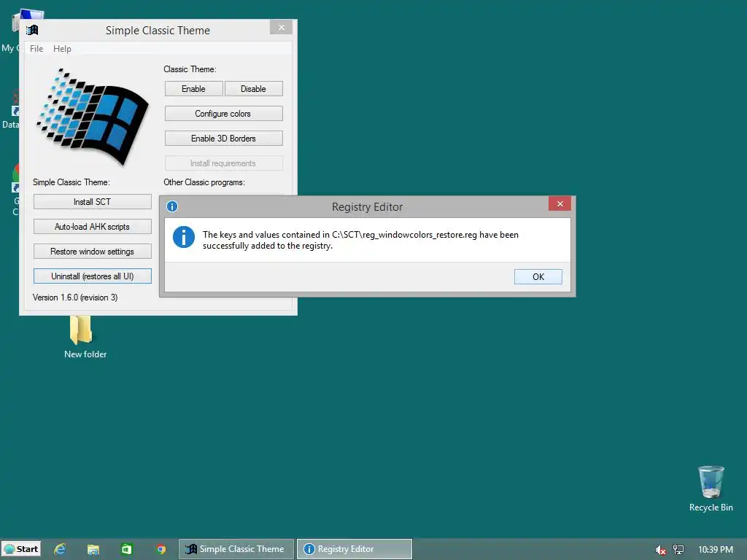Switch to Registry Editor taskbar button
747x560 pixels.
[x=355, y=549]
